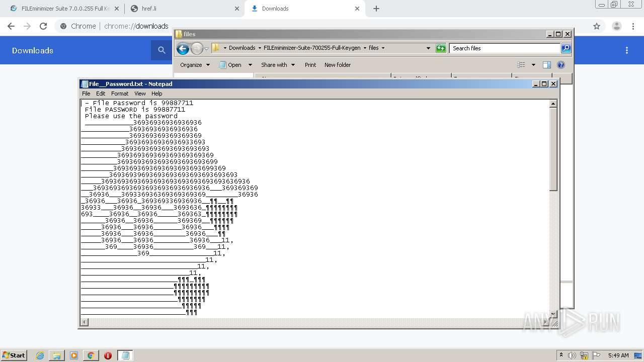Expand the Open button dropdown arrow
This screenshot has width=644, height=362.
(250, 65)
